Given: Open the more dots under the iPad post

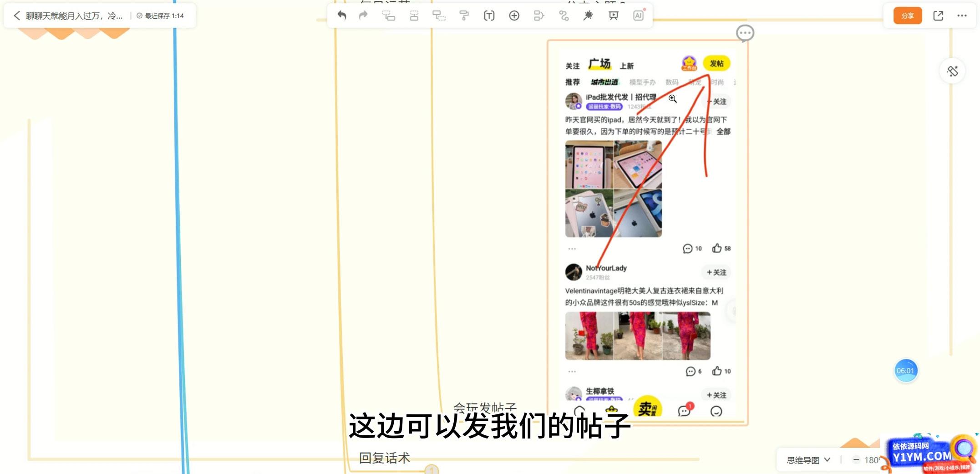Looking at the screenshot, I should 572,249.
